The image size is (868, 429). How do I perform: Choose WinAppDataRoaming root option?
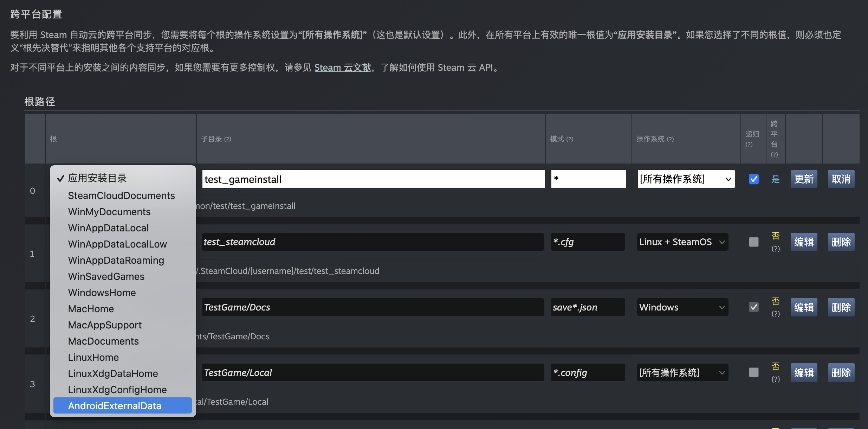(x=122, y=260)
